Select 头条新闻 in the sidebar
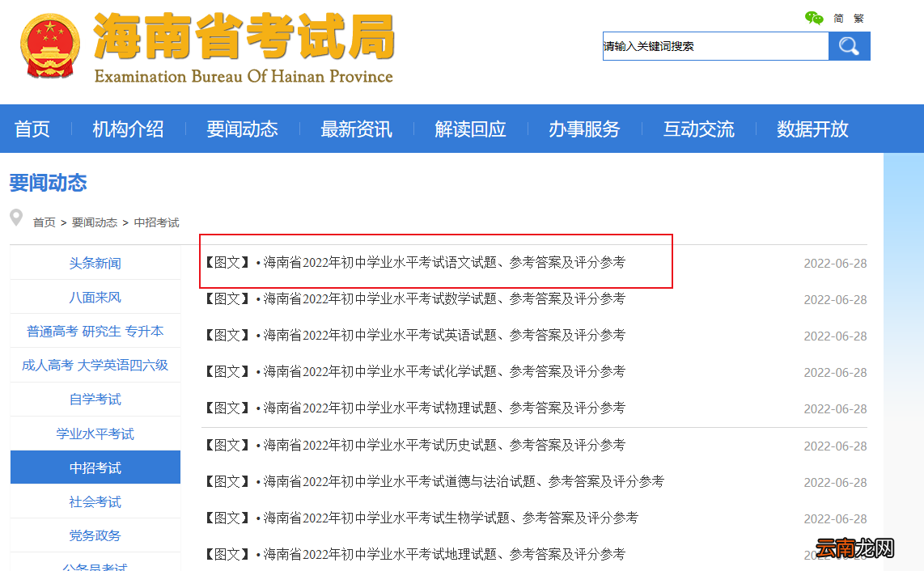The width and height of the screenshot is (924, 571). (95, 264)
